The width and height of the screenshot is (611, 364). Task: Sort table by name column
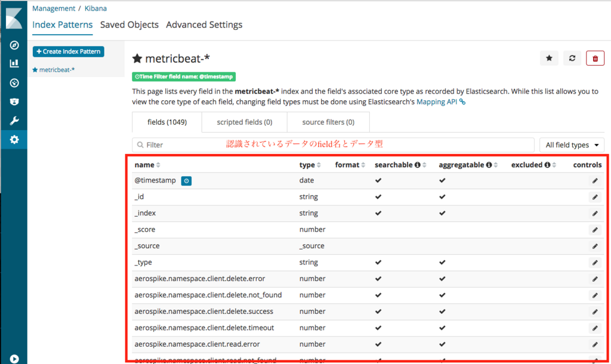click(147, 165)
